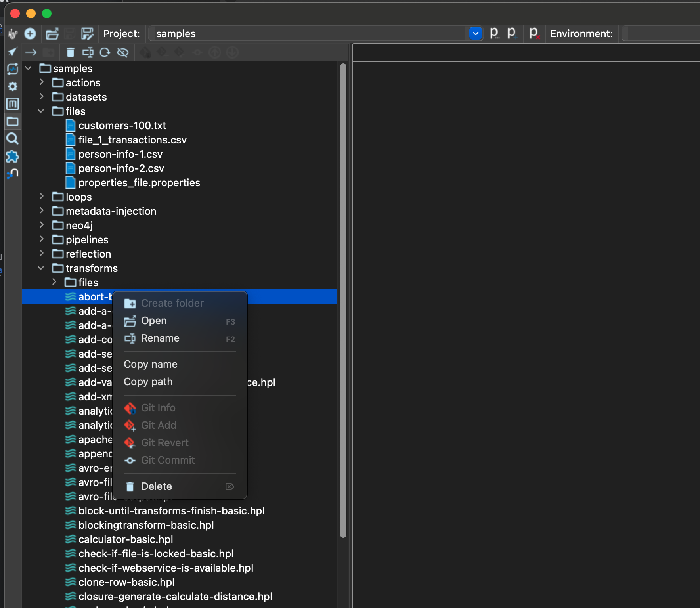Viewport: 700px width, 608px height.
Task: Open the Execution Information perspective icon
Action: coord(13,69)
